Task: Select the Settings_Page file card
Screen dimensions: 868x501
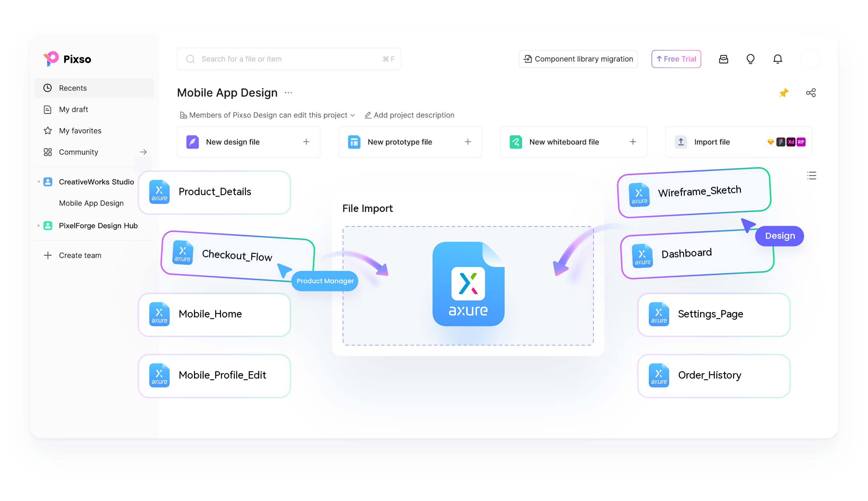Action: click(x=714, y=315)
